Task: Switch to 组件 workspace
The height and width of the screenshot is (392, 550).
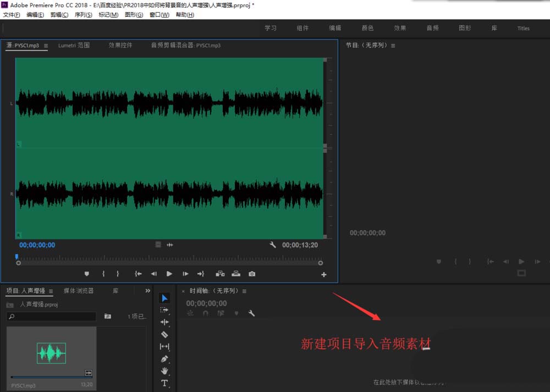Action: 302,28
